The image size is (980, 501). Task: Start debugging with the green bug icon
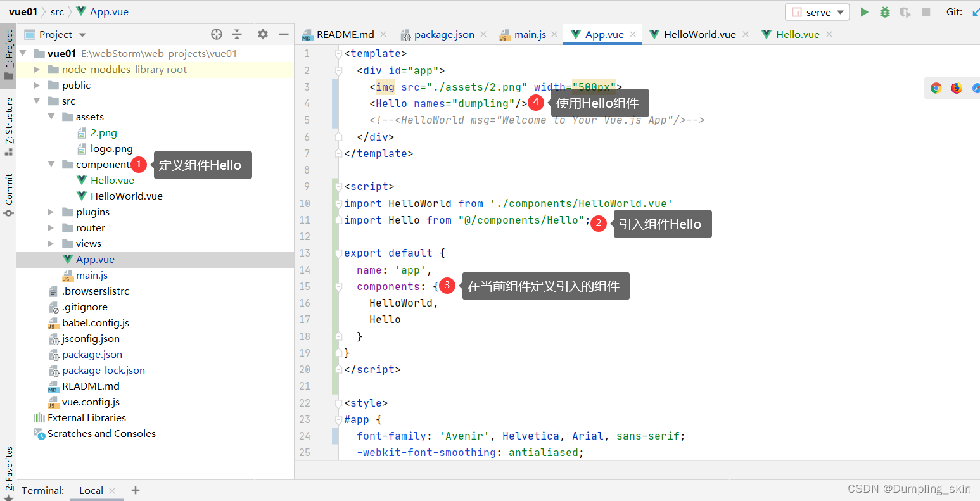pos(885,12)
